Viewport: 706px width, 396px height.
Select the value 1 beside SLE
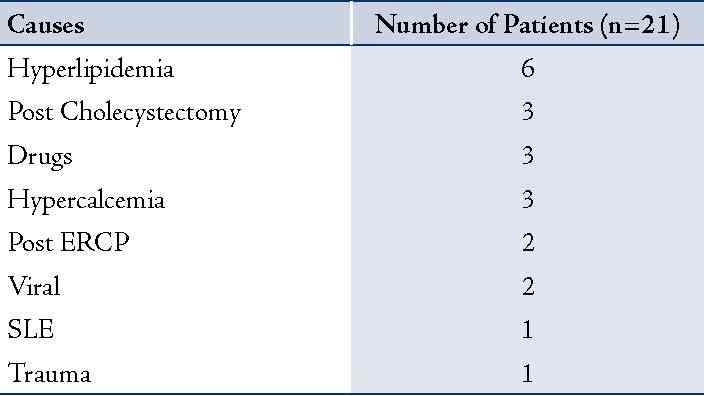coord(527,330)
